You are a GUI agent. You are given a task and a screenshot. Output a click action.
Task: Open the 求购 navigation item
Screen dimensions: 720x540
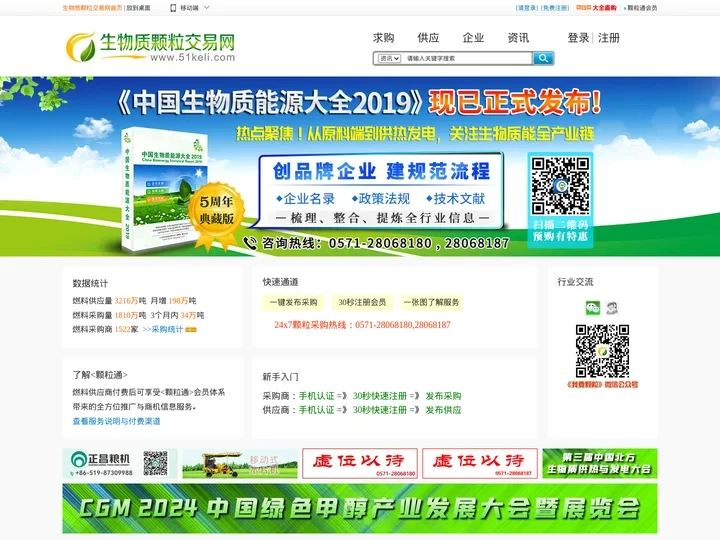pyautogui.click(x=383, y=38)
